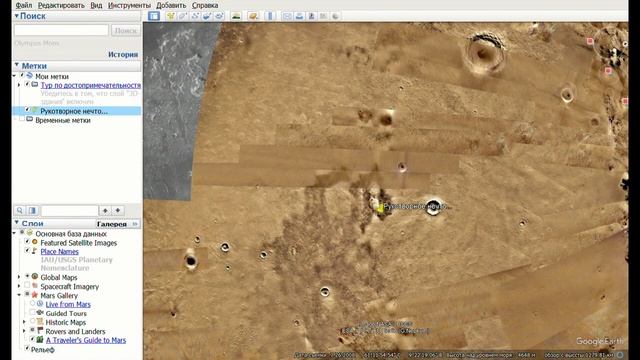
Task: Select the Основная база данных tree item
Action: pos(71,234)
